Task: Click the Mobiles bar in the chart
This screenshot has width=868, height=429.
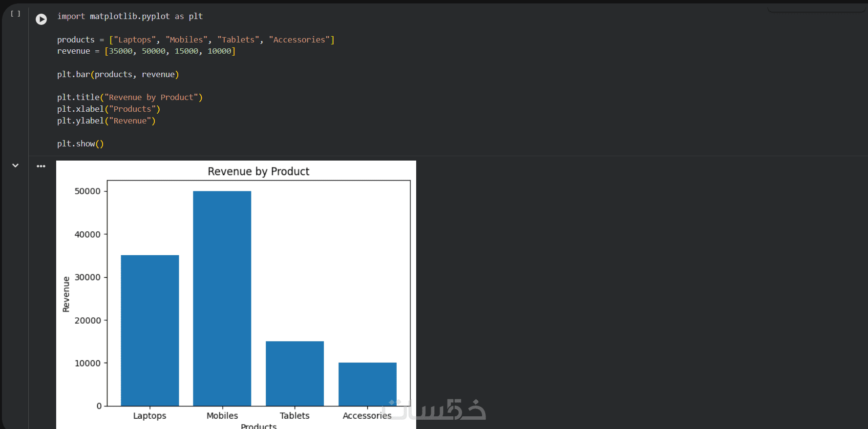Action: coord(222,298)
